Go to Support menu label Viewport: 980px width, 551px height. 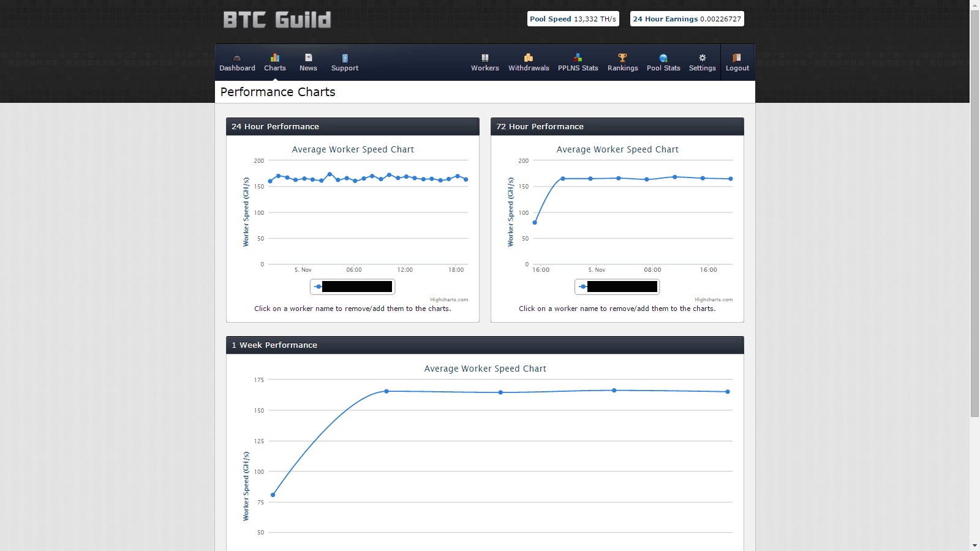click(x=345, y=68)
